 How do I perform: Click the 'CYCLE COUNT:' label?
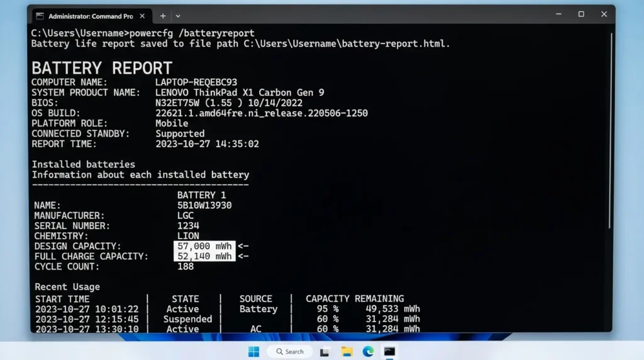tap(67, 267)
